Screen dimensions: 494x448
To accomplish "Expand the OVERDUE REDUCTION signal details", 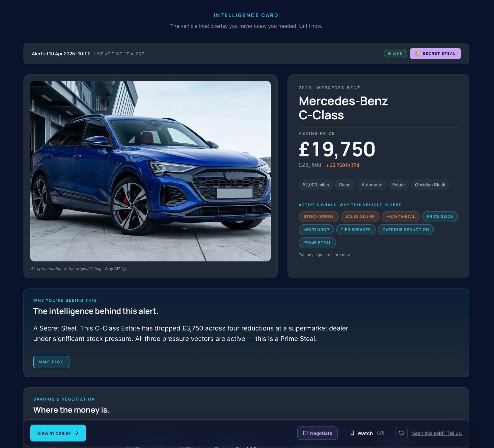I will pyautogui.click(x=406, y=230).
